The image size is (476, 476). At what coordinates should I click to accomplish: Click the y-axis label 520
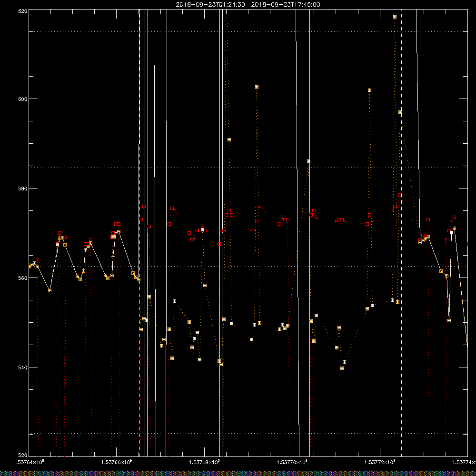(x=23, y=456)
